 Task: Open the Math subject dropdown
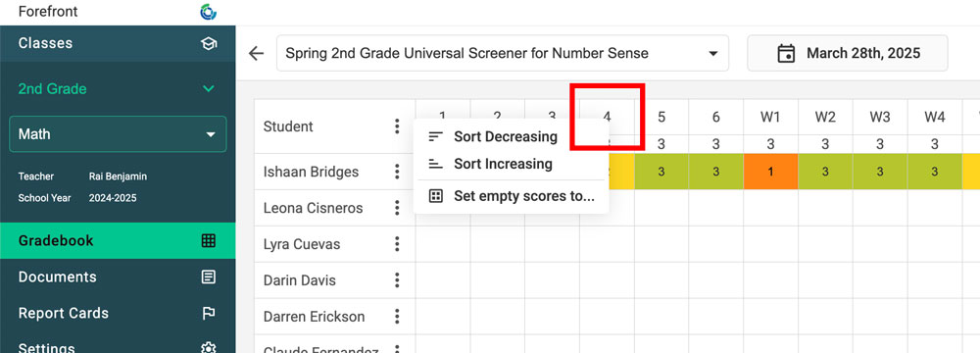pyautogui.click(x=118, y=134)
